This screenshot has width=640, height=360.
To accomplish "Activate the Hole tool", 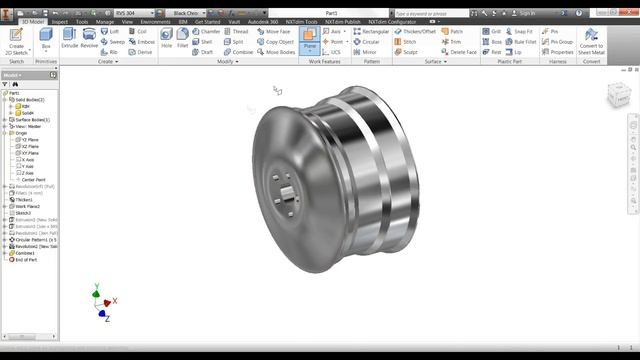I will click(166, 38).
